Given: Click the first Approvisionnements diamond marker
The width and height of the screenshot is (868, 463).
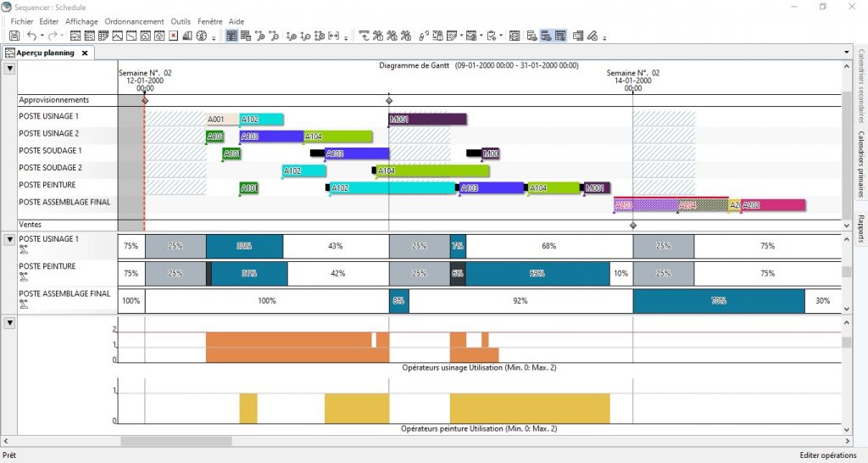Looking at the screenshot, I should click(x=145, y=100).
